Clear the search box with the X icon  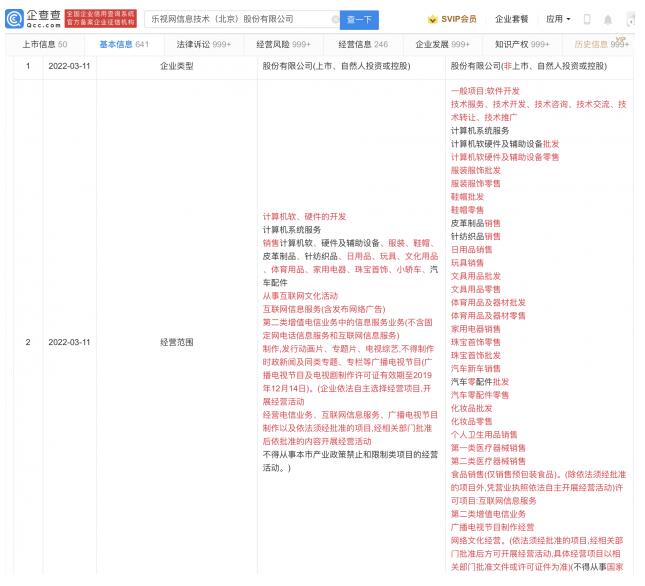click(335, 19)
